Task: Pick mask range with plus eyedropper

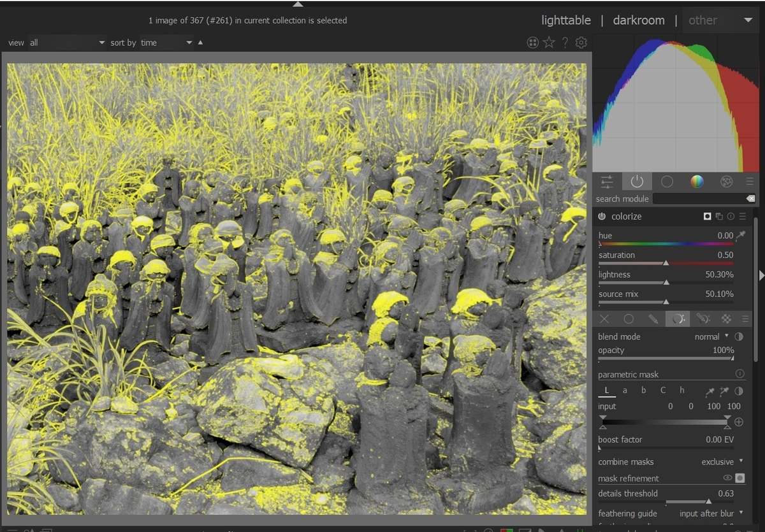Action: [724, 391]
